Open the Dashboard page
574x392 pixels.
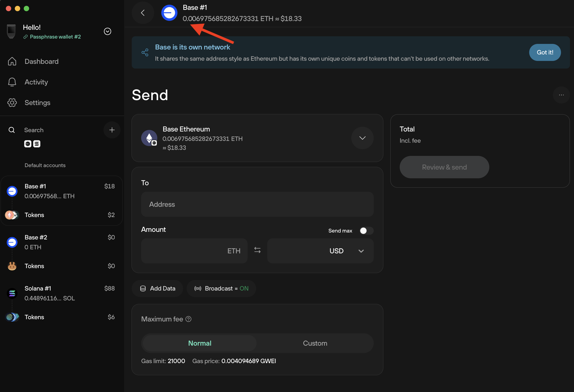(x=41, y=62)
